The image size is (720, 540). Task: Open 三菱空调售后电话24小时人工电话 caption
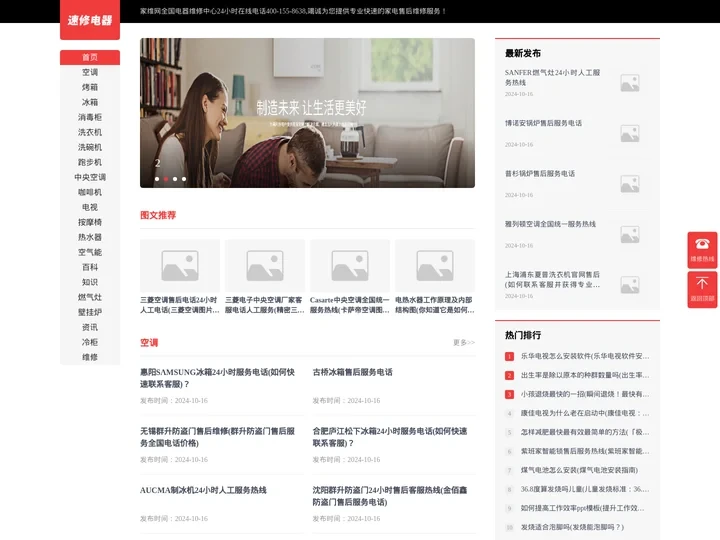pos(180,305)
